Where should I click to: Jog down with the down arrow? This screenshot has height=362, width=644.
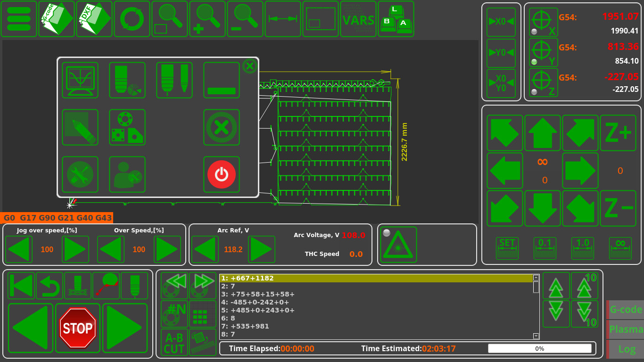(543, 208)
